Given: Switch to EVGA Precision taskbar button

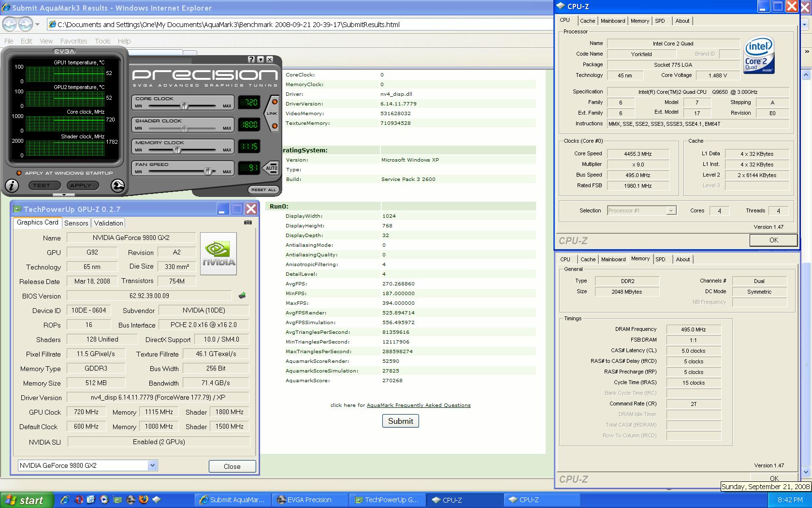Looking at the screenshot, I should click(x=310, y=500).
